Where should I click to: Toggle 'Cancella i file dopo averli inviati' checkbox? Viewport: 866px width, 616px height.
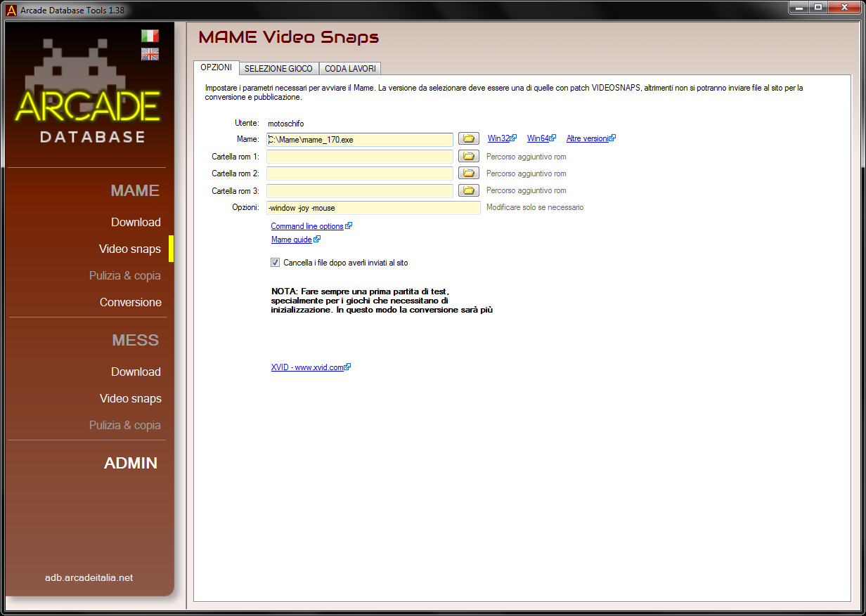point(275,263)
